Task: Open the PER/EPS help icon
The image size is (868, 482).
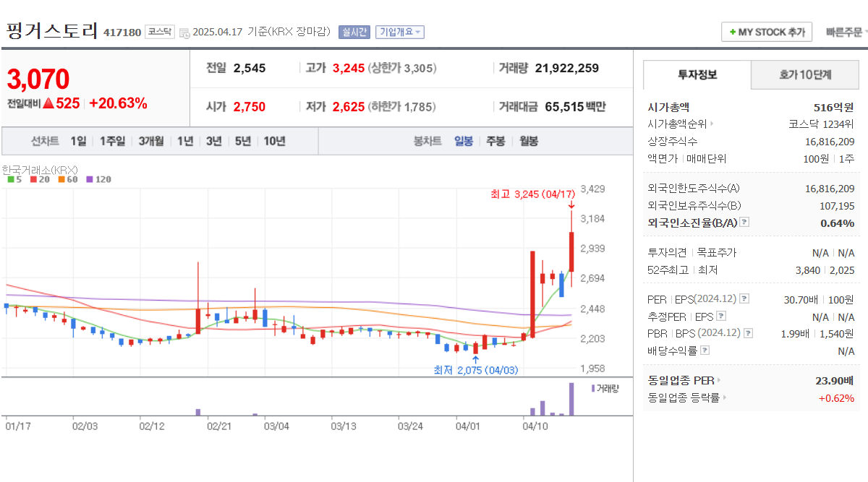Action: click(744, 298)
